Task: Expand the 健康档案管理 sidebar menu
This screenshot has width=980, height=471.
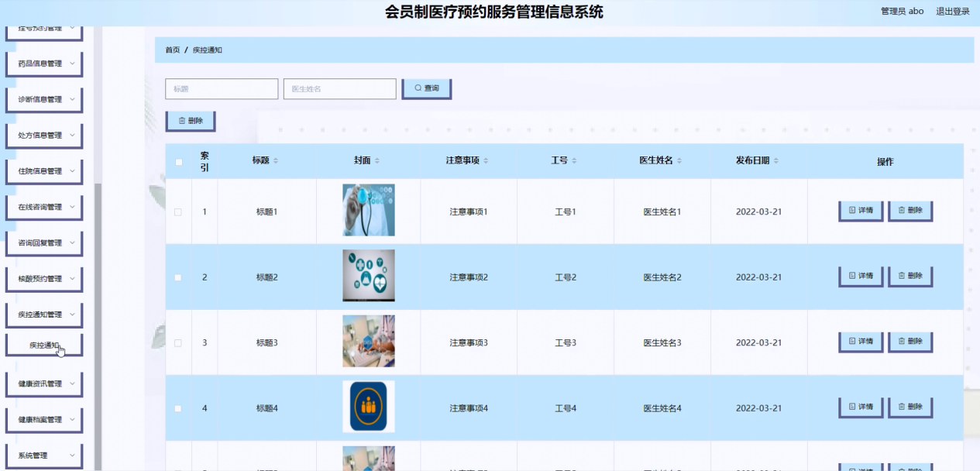Action: point(44,420)
